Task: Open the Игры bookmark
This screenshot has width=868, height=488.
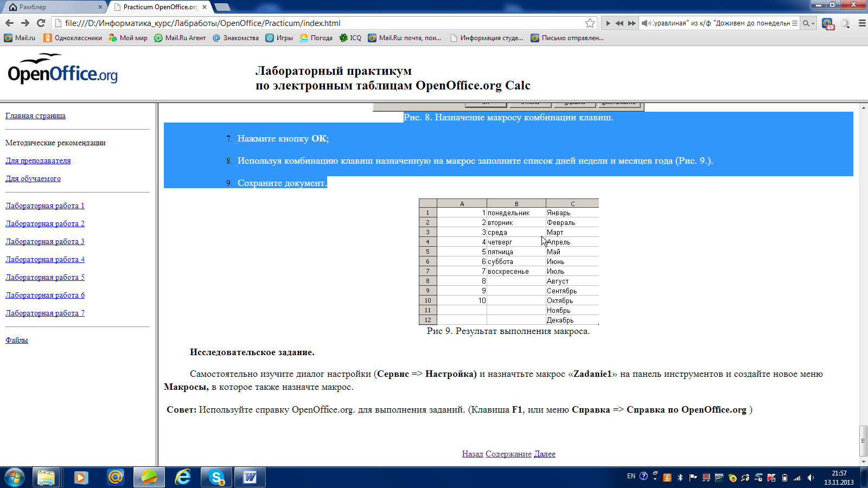Action: (279, 37)
